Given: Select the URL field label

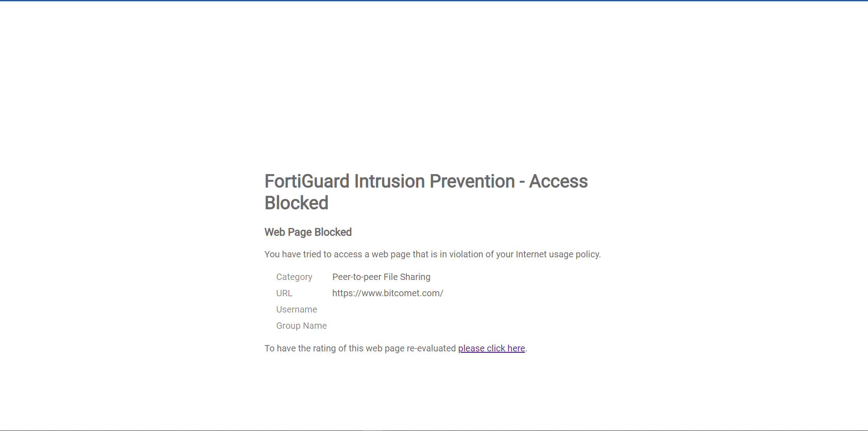Looking at the screenshot, I should [284, 293].
